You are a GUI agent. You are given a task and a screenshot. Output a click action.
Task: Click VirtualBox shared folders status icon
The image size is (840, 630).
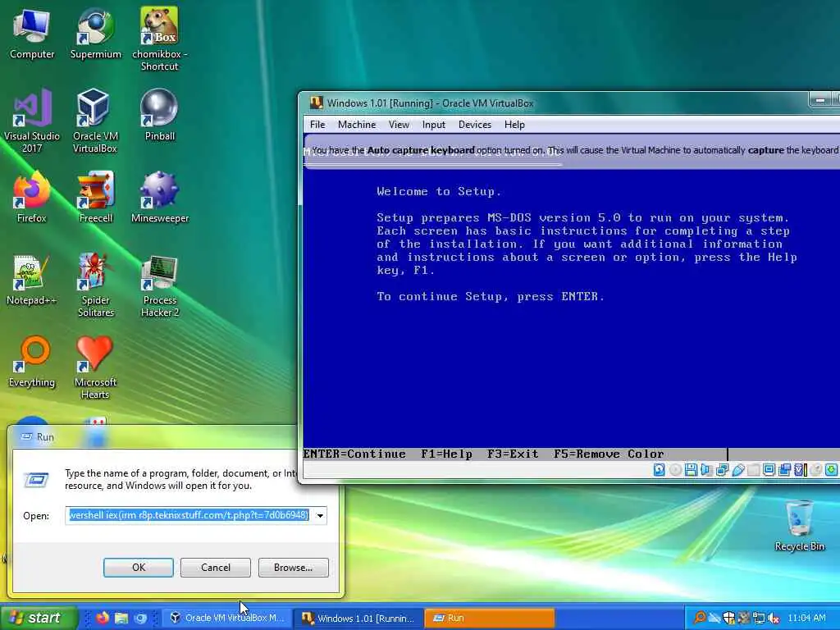[754, 470]
